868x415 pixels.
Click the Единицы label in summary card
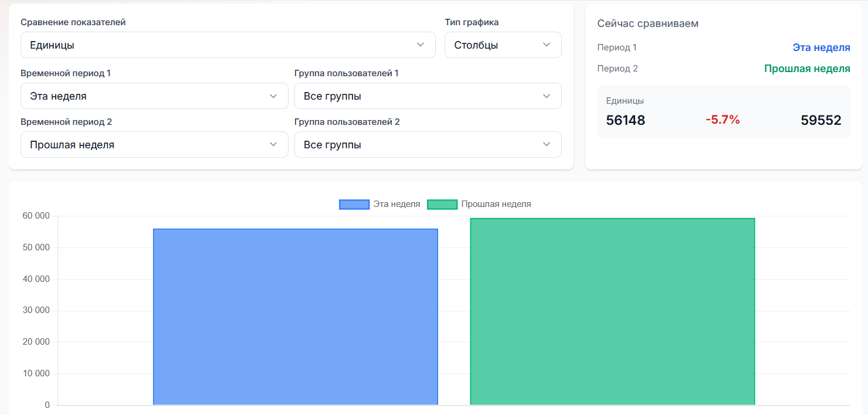click(x=625, y=101)
